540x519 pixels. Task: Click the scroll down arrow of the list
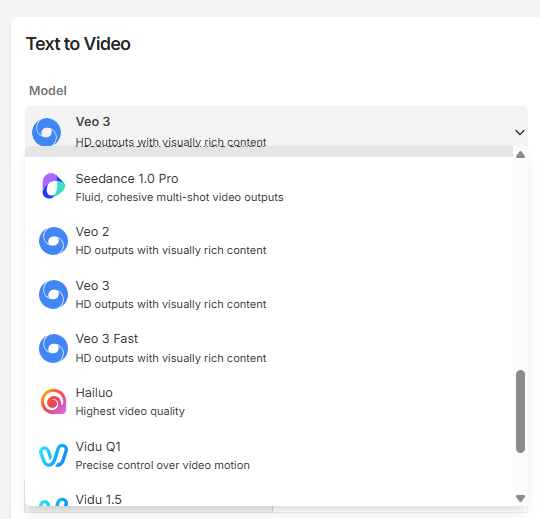[520, 498]
